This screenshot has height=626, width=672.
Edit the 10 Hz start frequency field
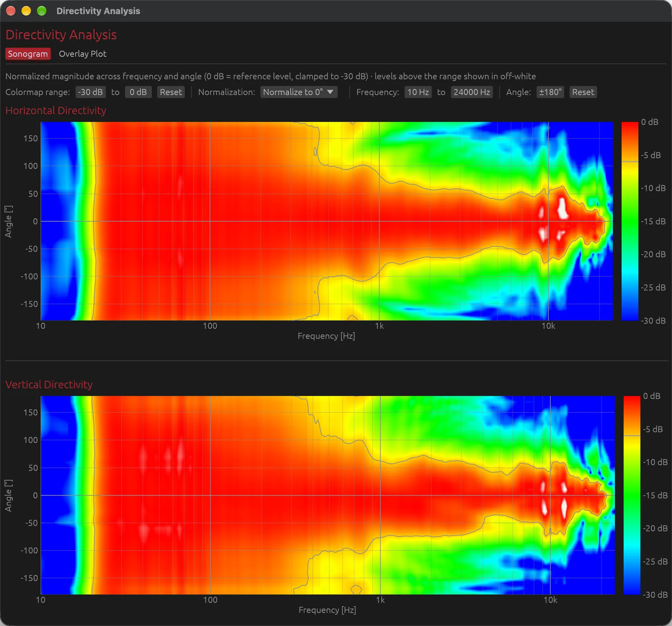pos(418,92)
